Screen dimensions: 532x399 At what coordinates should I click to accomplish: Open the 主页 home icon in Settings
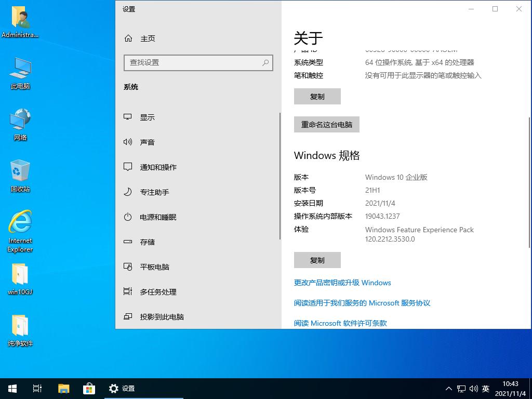coord(128,38)
